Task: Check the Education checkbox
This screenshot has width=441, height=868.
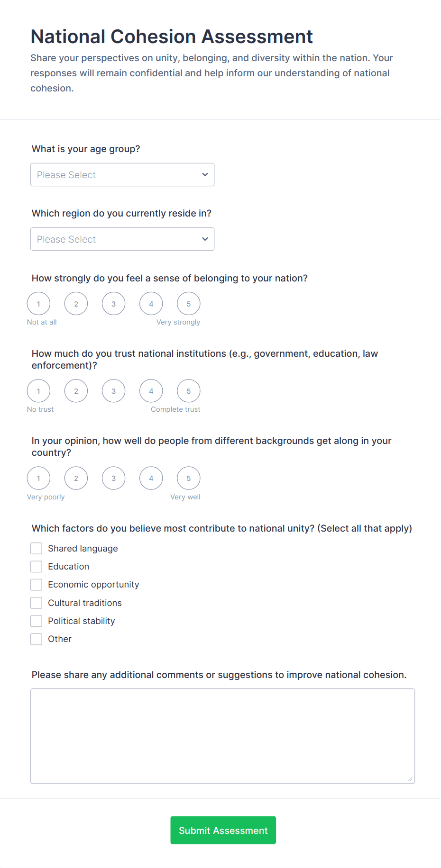Action: pos(36,566)
